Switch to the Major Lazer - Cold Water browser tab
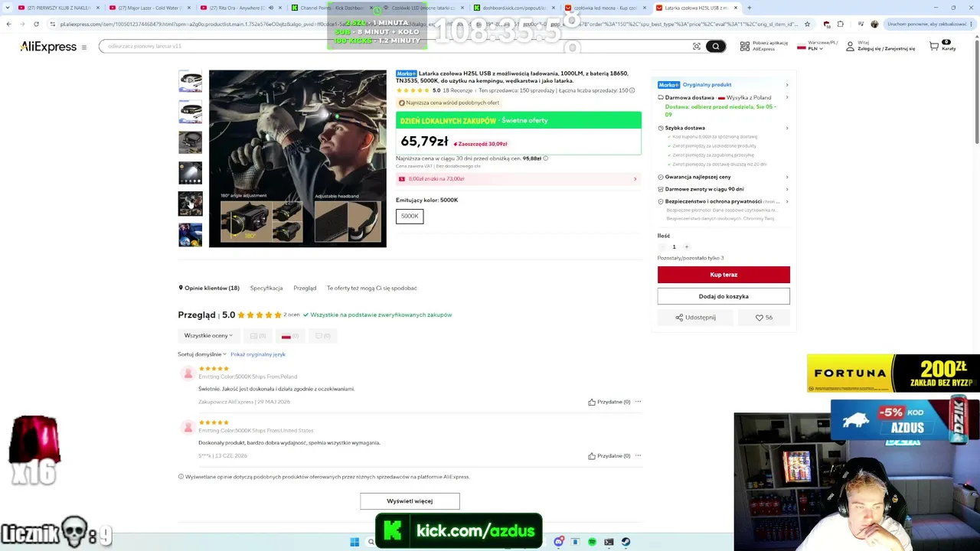The width and height of the screenshot is (980, 551). click(x=149, y=8)
